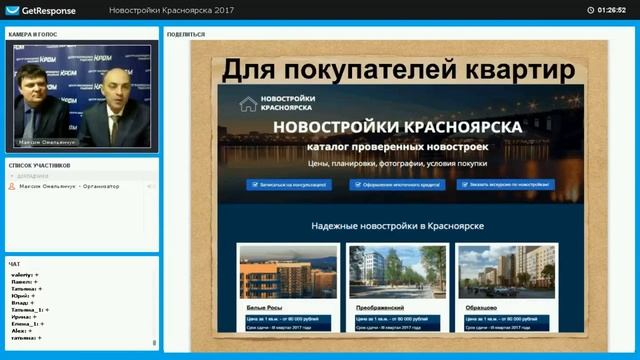Click the line Цены, планировки, фотографии, условия покупки
Image resolution: width=640 pixels, height=360 pixels.
[398, 164]
